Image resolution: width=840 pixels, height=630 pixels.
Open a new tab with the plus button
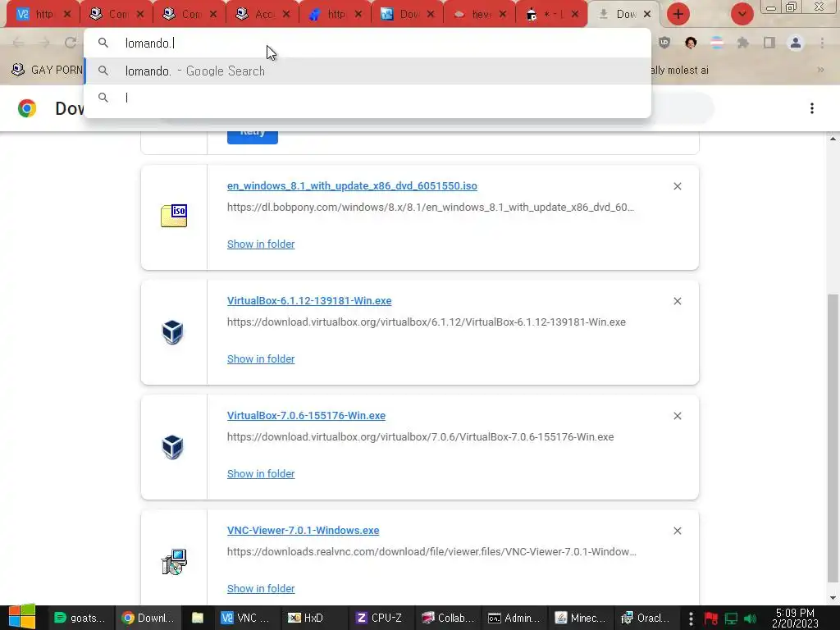click(x=678, y=15)
